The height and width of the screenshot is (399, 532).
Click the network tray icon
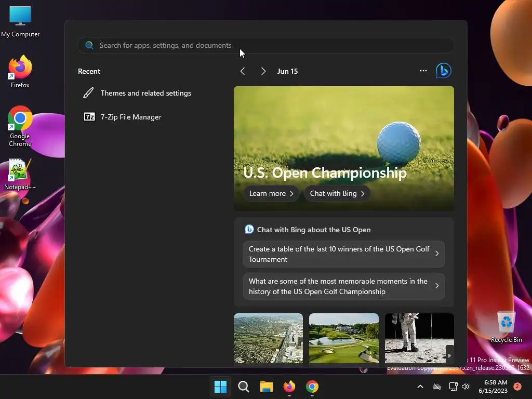[x=453, y=387]
